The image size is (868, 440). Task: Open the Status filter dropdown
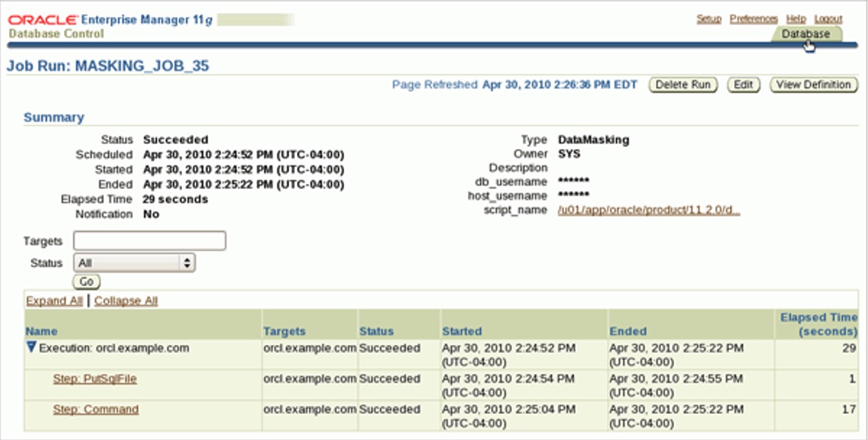coord(133,263)
